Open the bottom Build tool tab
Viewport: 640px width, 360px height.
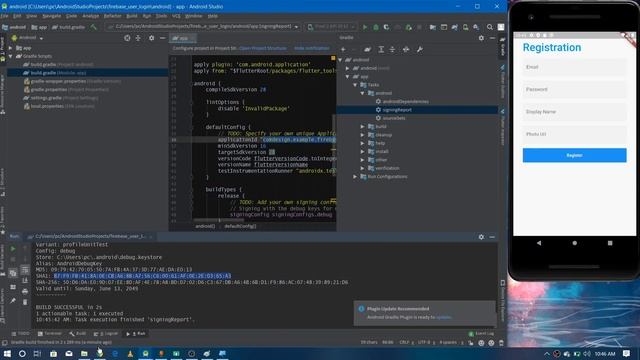(78, 333)
